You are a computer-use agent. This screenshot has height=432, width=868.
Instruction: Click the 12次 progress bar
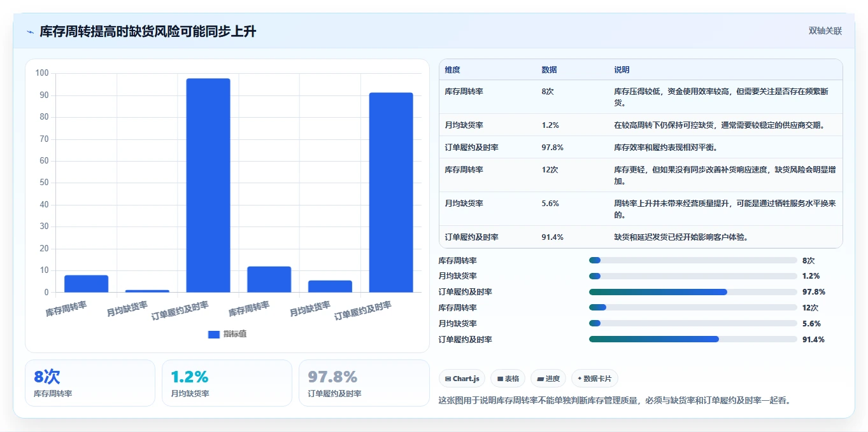pyautogui.click(x=693, y=308)
